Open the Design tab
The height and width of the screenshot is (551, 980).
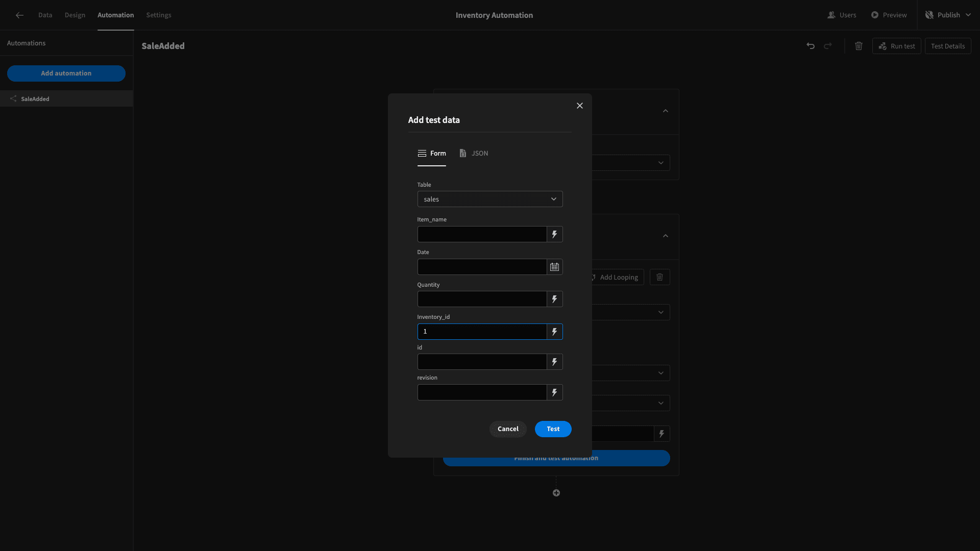[x=75, y=15]
